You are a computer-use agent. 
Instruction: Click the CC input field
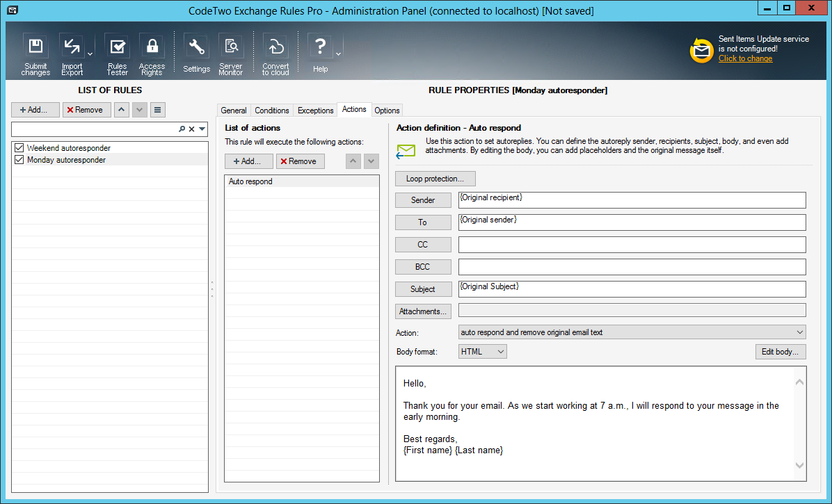[632, 244]
